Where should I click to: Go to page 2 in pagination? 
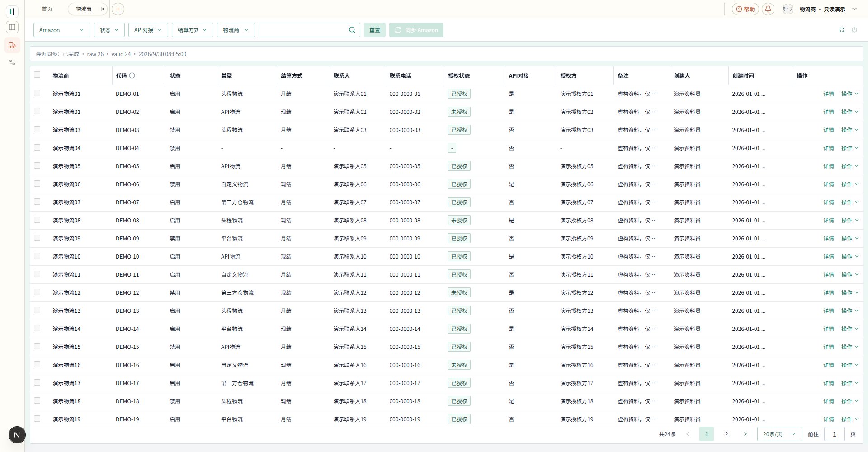726,434
